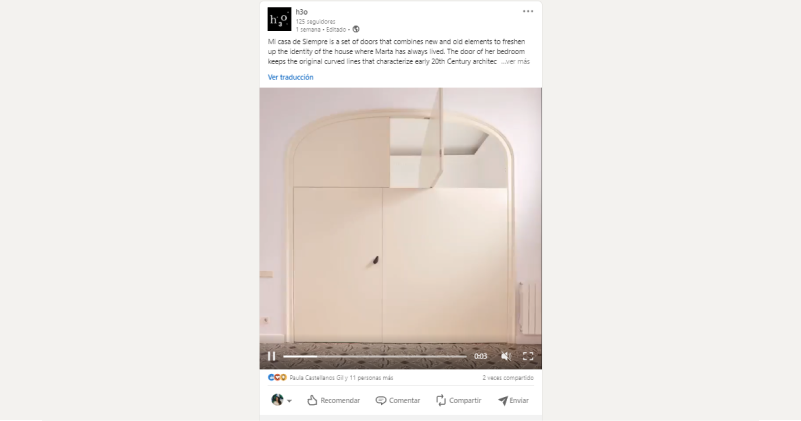Screen dimensions: 801x421
Task: Click the Recomendar like button
Action: 333,401
